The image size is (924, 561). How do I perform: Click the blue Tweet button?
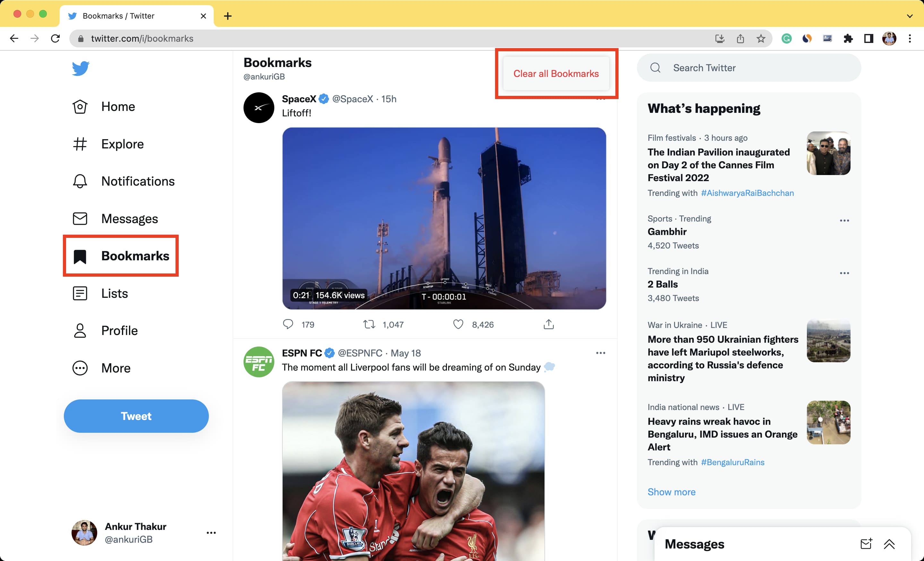(x=136, y=416)
